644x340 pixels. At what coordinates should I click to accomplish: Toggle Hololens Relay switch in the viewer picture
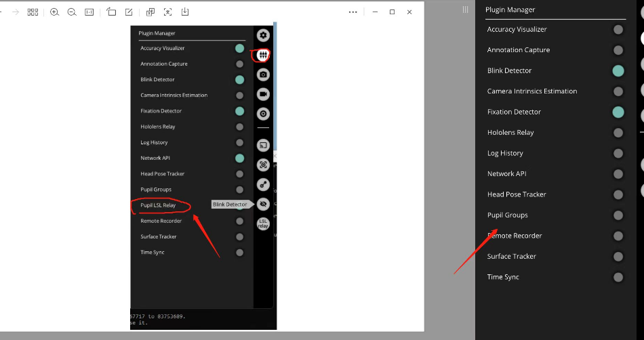point(239,127)
